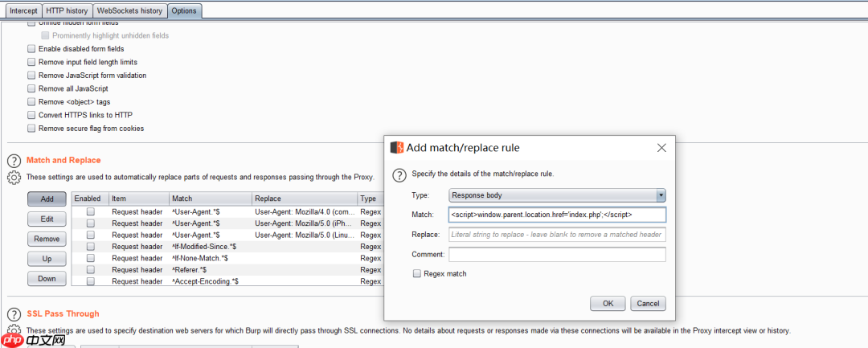Open the Type dropdown showing Response body

coord(557,195)
